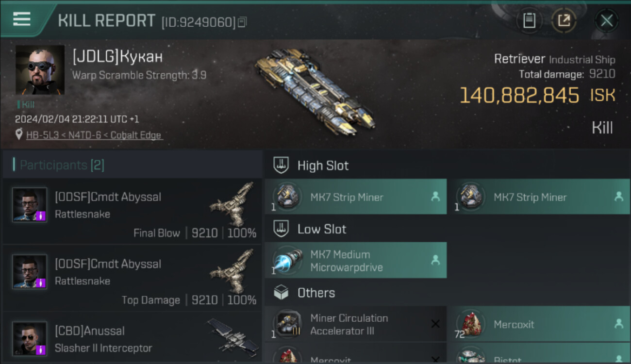Image resolution: width=631 pixels, height=364 pixels.
Task: Open the victim Кукан's portrait
Action: (40, 70)
